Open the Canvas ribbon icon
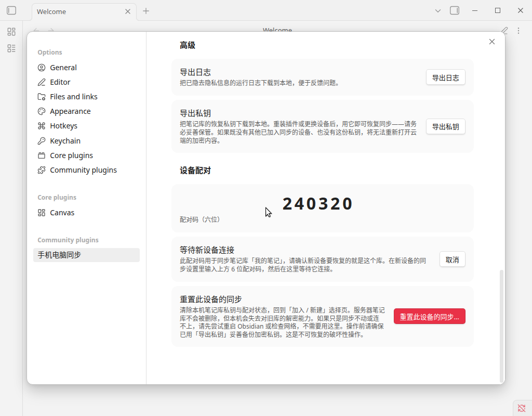 (11, 32)
